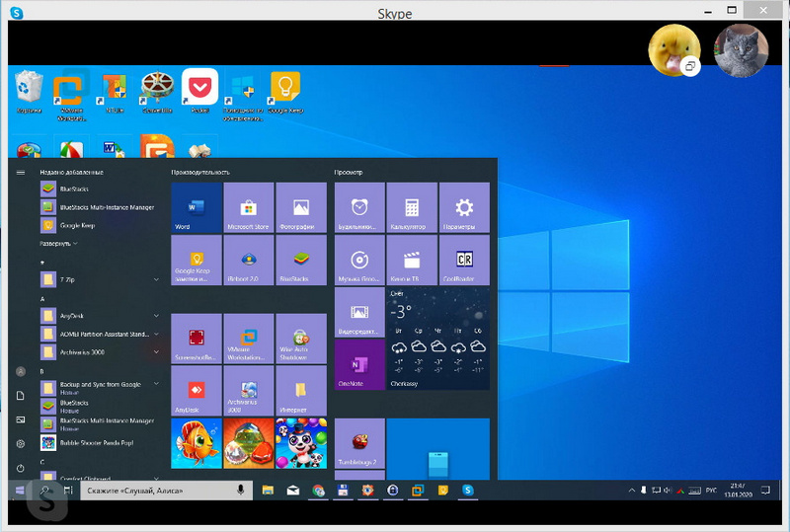Open Bubble Shooter Panda Pop! in app list
The height and width of the screenshot is (532, 790).
click(x=100, y=443)
